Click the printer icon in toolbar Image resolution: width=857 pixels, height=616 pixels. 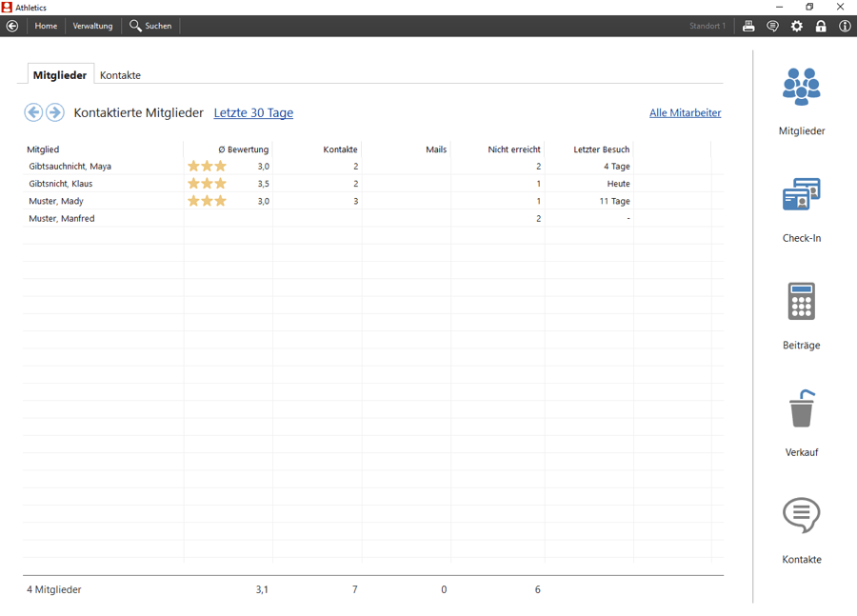(748, 26)
